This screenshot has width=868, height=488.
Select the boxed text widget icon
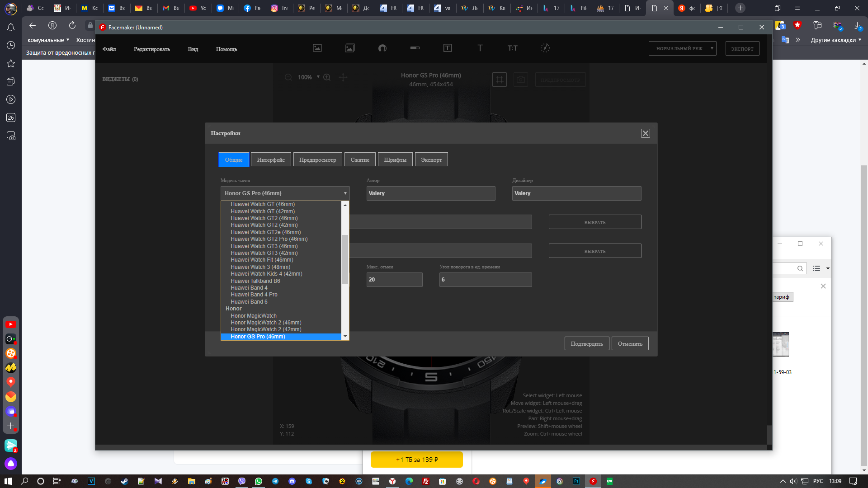coord(448,48)
